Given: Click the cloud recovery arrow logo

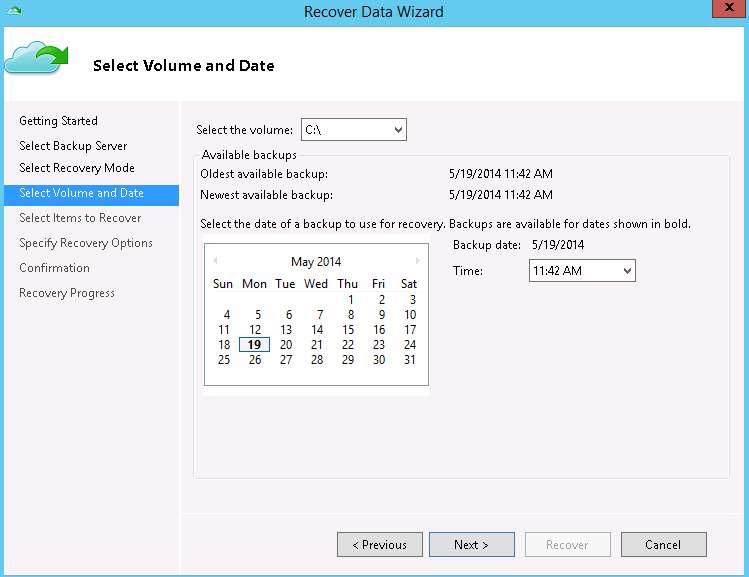Looking at the screenshot, I should click(36, 57).
